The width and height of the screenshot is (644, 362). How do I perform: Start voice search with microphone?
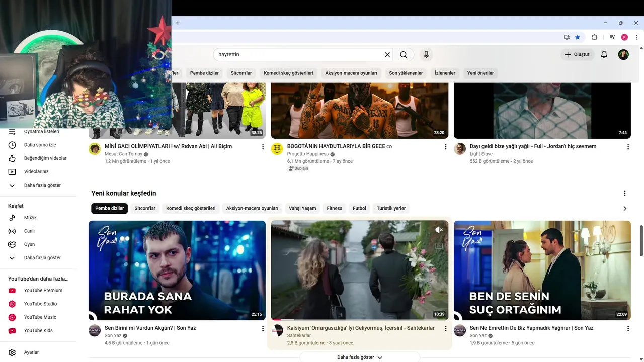426,54
